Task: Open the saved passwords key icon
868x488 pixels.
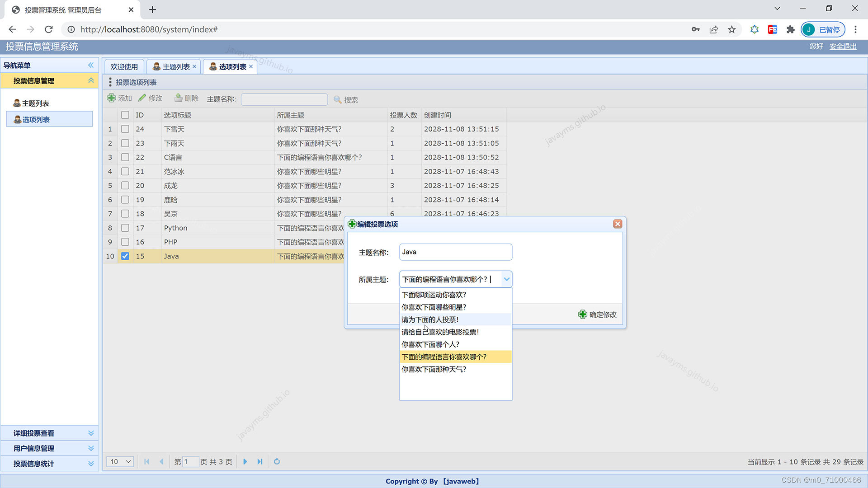Action: click(696, 29)
